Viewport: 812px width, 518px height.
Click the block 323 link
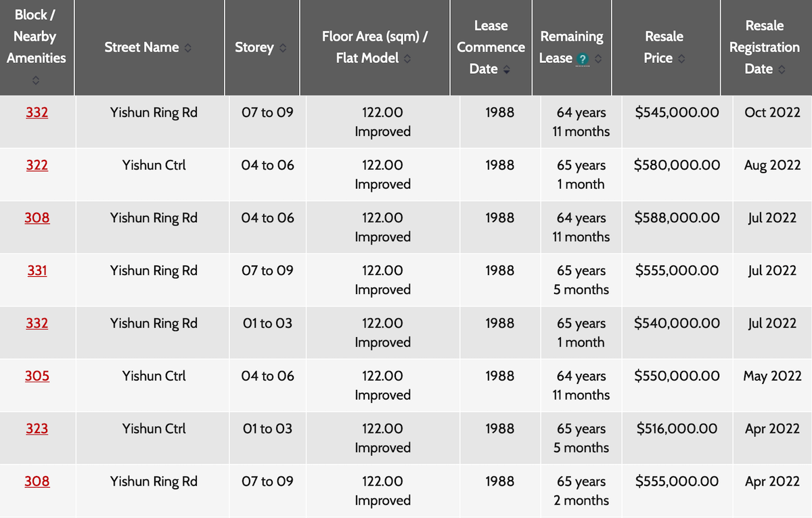37,429
